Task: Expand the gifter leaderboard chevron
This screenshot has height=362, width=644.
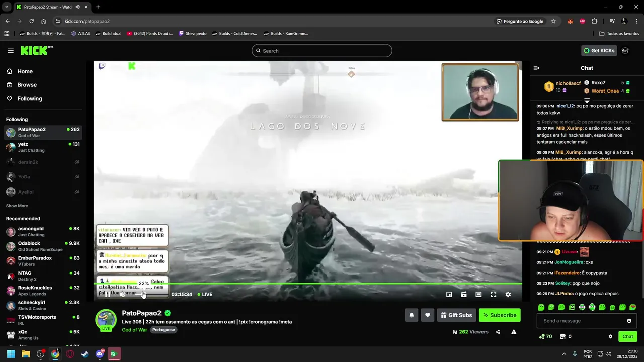Action: point(587,101)
